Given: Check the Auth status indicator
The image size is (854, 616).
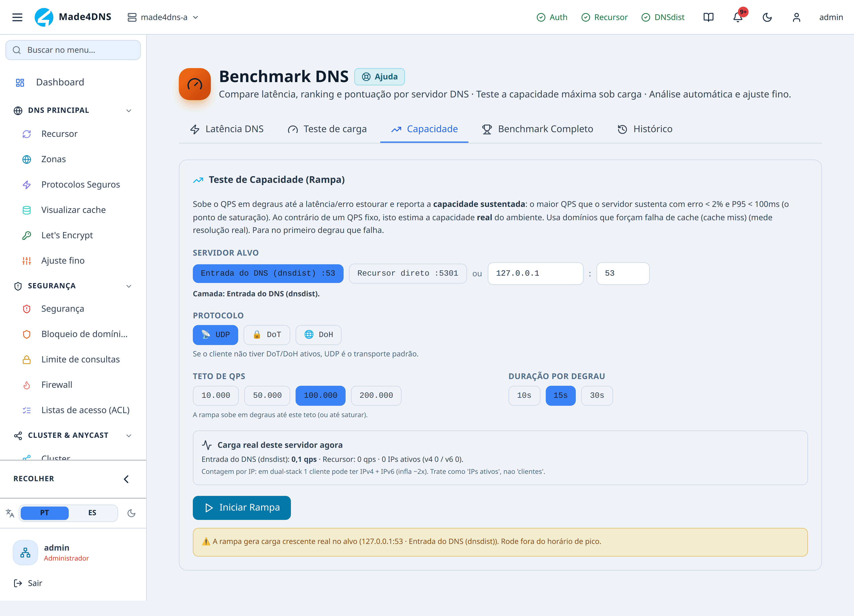Looking at the screenshot, I should pyautogui.click(x=552, y=17).
